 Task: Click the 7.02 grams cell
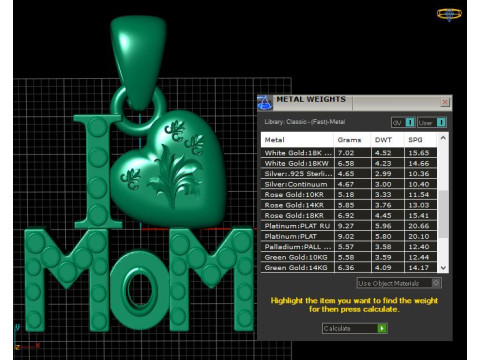[x=352, y=153]
